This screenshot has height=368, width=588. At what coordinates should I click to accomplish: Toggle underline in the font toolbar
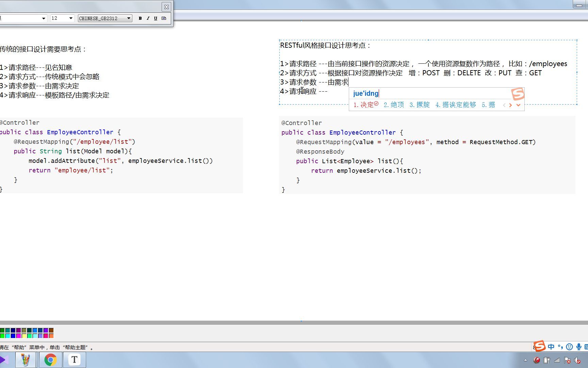(x=156, y=18)
